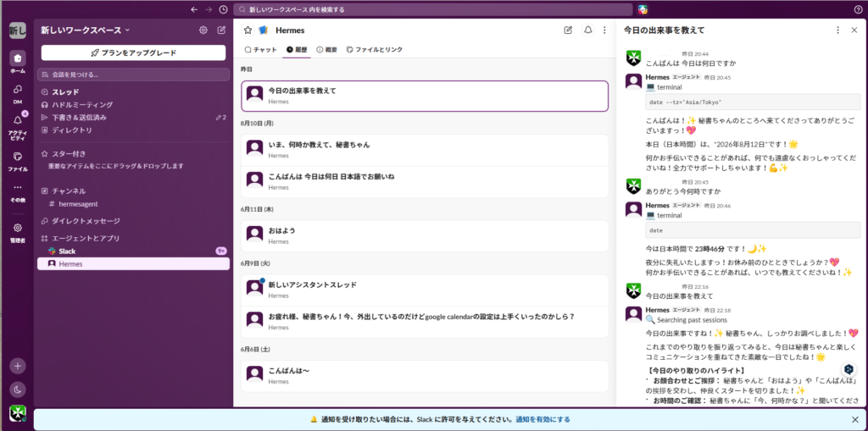This screenshot has height=431, width=868.
Task: Open the help question mark icon
Action: tap(858, 9)
